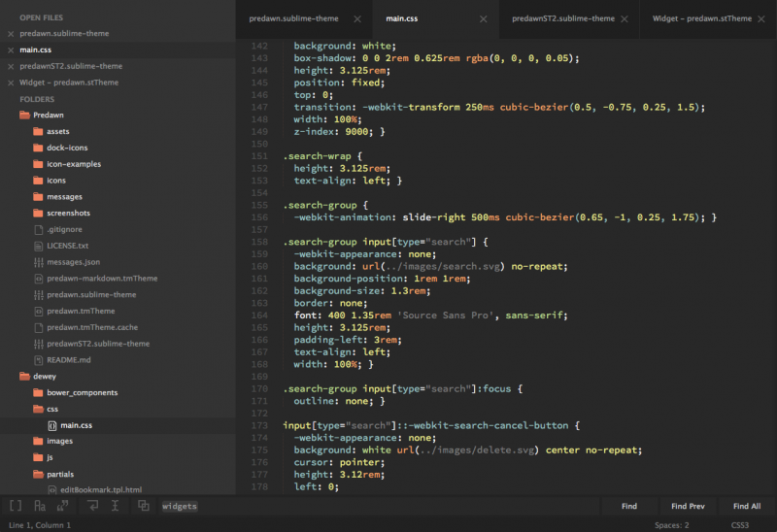Open the .gitignore file
The width and height of the screenshot is (777, 532).
64,229
